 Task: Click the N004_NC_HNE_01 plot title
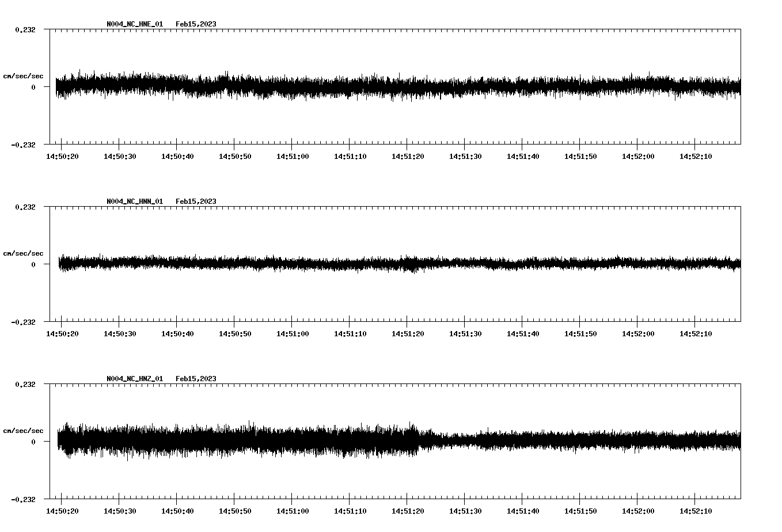click(135, 24)
